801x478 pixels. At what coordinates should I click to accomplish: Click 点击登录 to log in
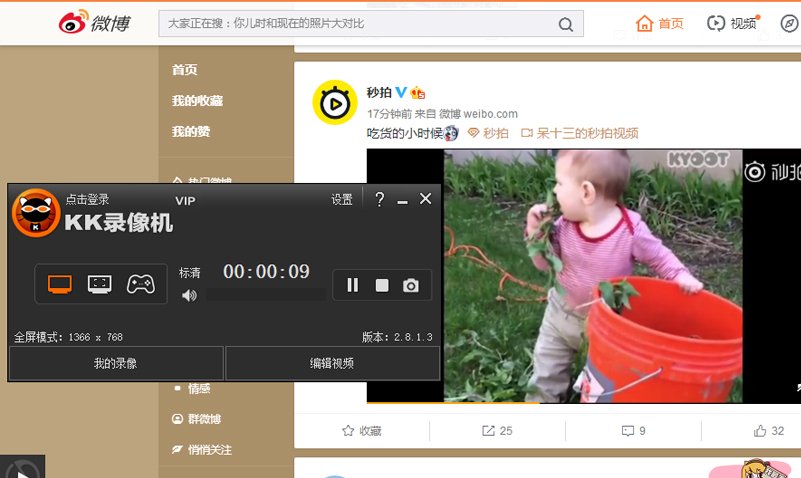(x=87, y=199)
